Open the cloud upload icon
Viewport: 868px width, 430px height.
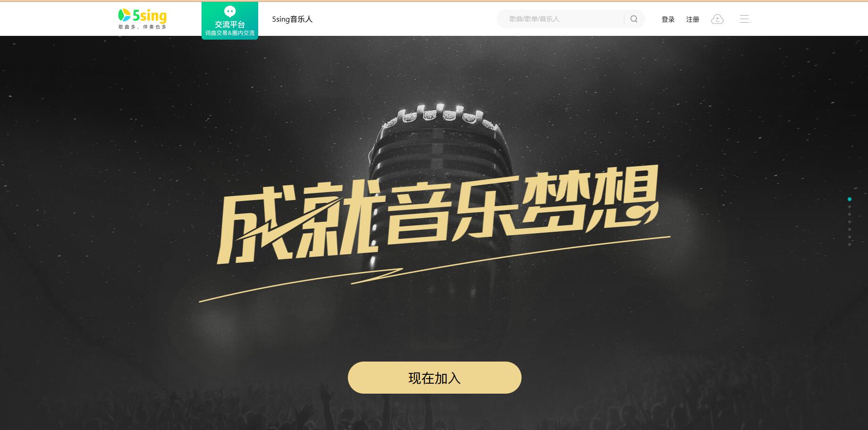click(x=717, y=19)
